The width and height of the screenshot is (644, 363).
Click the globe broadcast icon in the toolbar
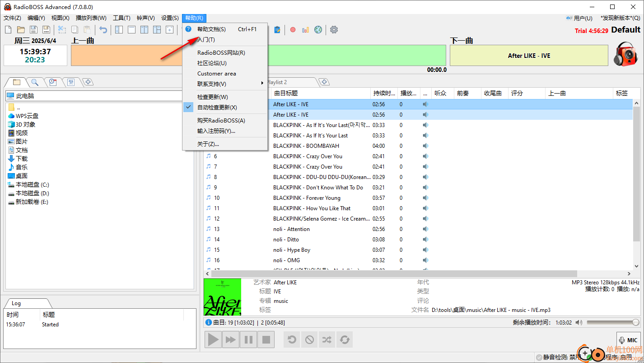(318, 30)
